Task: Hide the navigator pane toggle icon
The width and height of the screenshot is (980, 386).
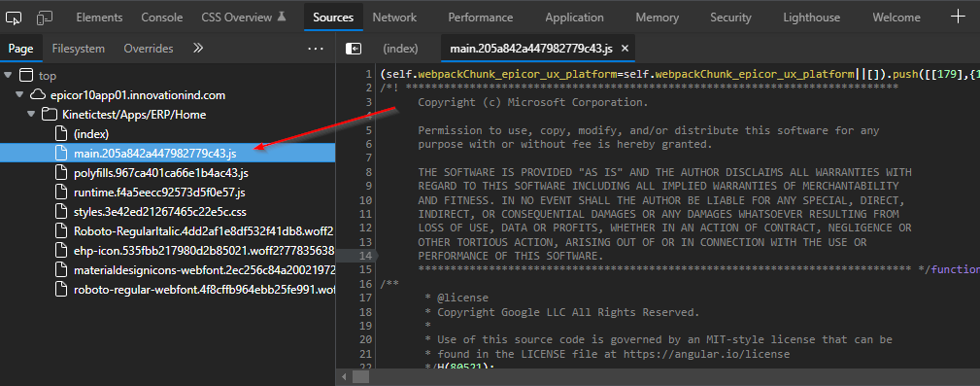Action: pos(354,49)
